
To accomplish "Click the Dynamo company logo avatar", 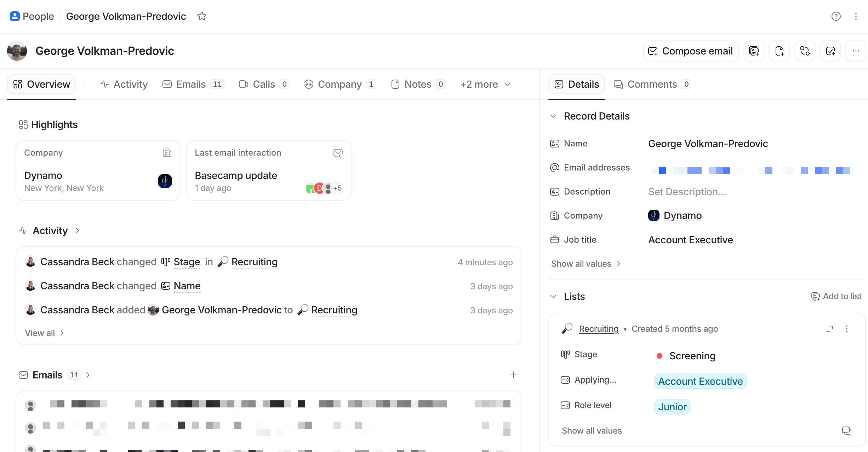I will point(165,181).
